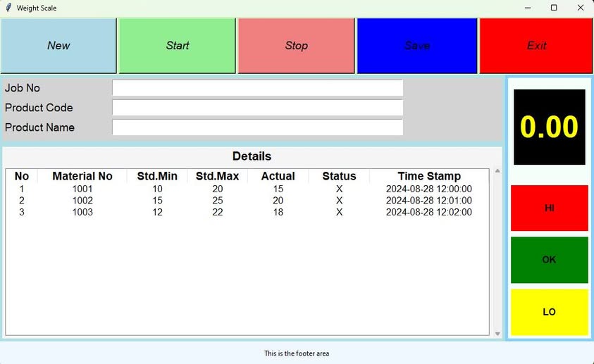Click the 0.00 weight display
The height and width of the screenshot is (364, 594).
(x=549, y=127)
